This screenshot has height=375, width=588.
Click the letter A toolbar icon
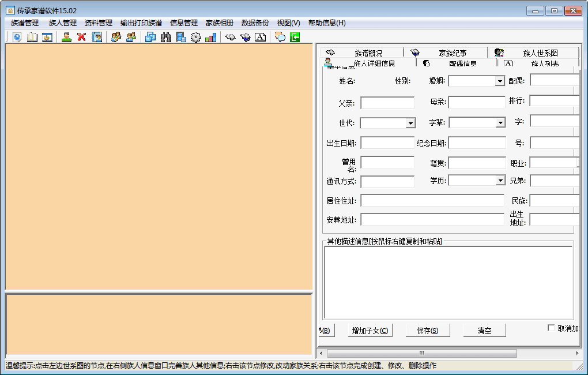260,37
